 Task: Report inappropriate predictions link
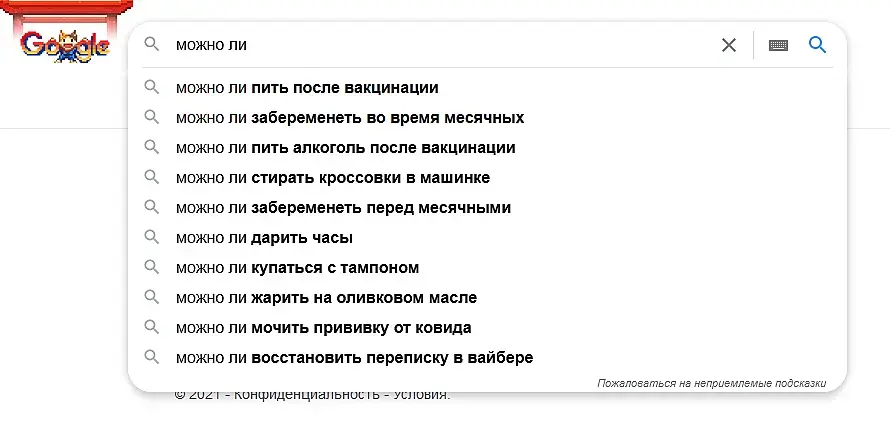(711, 383)
